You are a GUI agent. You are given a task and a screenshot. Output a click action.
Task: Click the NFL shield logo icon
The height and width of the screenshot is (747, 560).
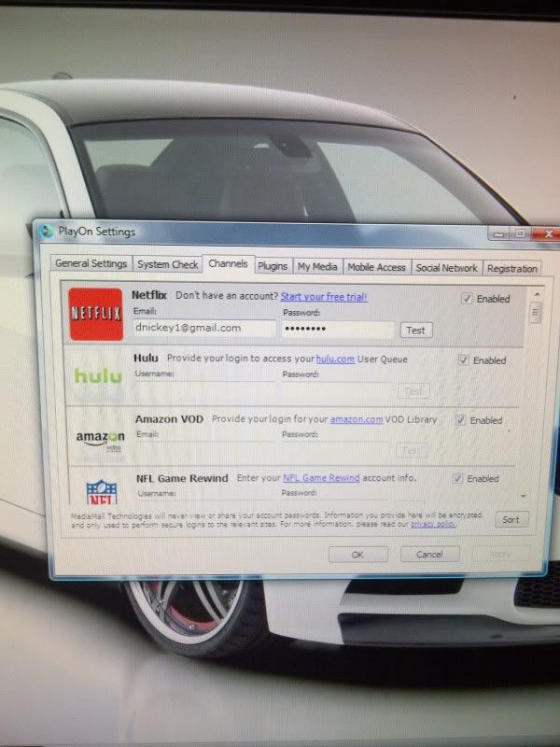102,492
